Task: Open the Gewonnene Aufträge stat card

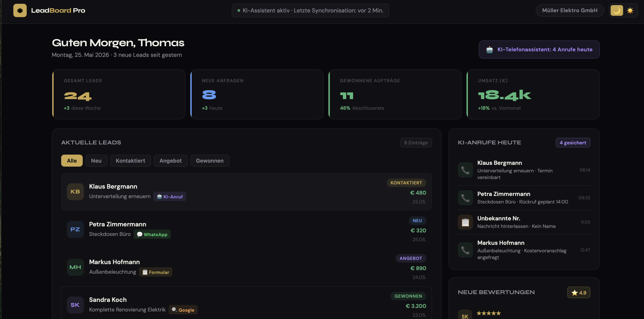Action: coord(395,94)
